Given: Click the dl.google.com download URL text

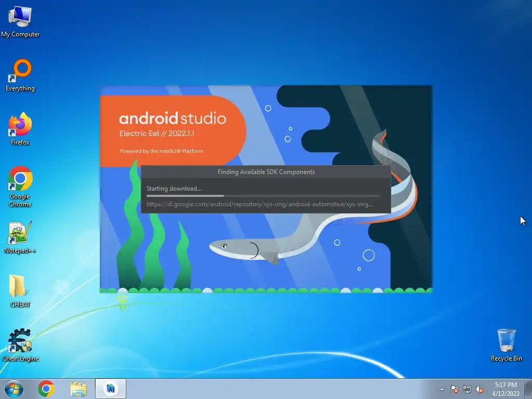Looking at the screenshot, I should [x=260, y=204].
